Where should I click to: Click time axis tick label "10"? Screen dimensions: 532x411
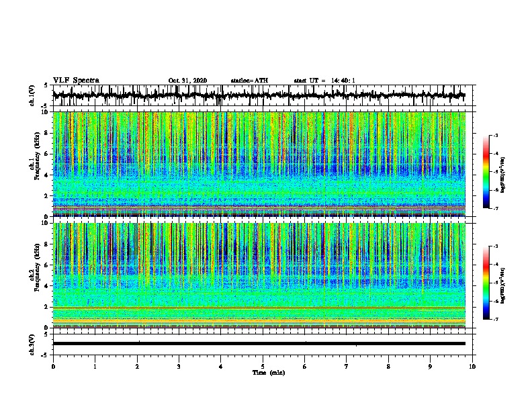click(x=472, y=367)
